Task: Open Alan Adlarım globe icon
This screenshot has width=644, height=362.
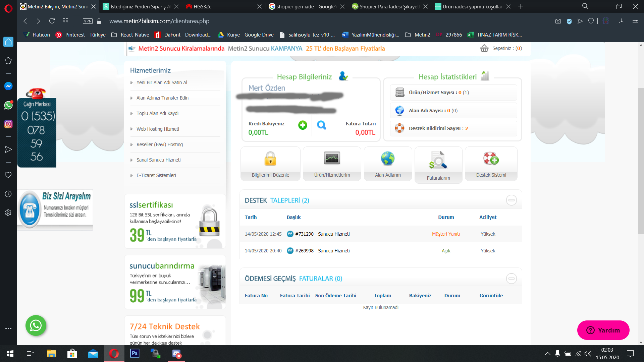Action: pyautogui.click(x=388, y=159)
